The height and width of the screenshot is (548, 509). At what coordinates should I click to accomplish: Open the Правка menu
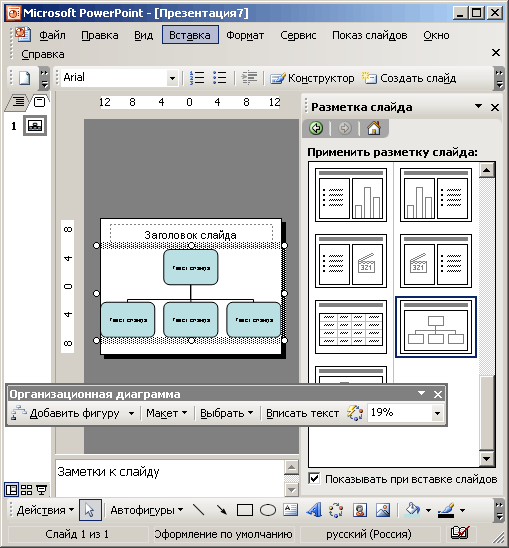(x=100, y=35)
